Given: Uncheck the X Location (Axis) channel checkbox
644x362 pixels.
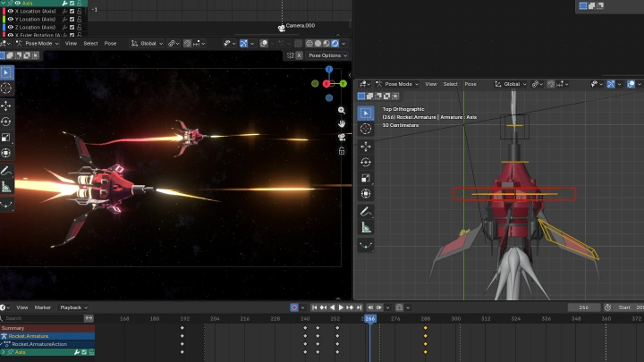Looking at the screenshot, I should tap(72, 11).
